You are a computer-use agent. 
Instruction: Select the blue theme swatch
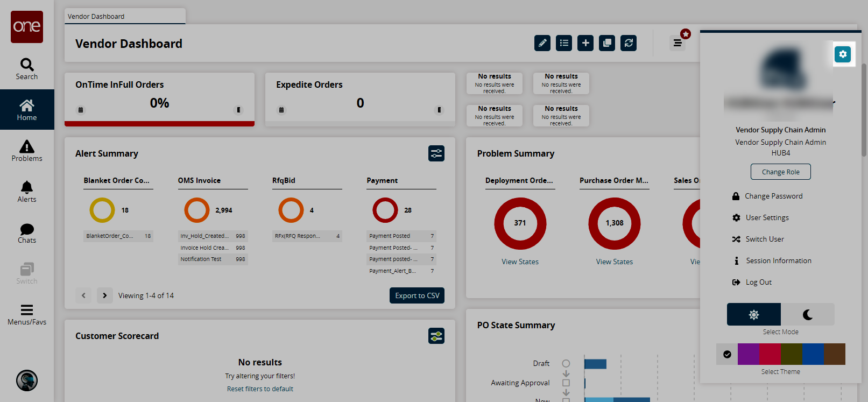coord(813,354)
